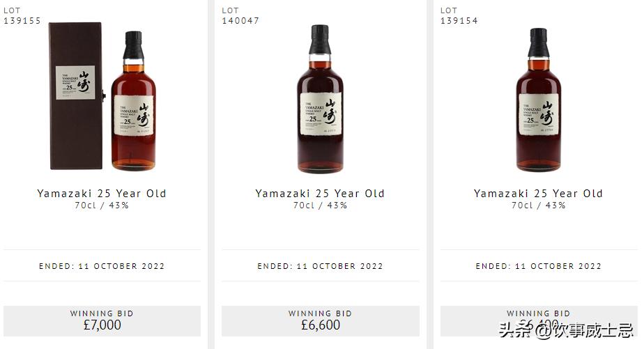Click 70cl / 43% details under lot 139154

coord(539,205)
